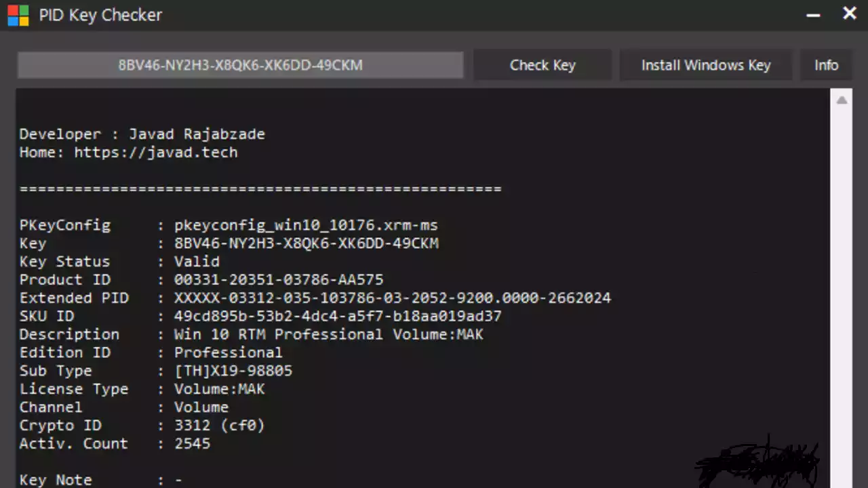868x488 pixels.
Task: Click the Channel value Volume
Action: (201, 407)
